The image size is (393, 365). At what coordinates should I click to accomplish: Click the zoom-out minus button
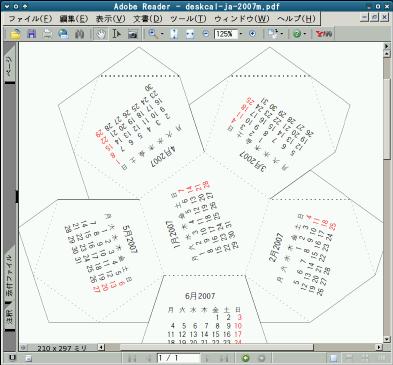(x=206, y=34)
